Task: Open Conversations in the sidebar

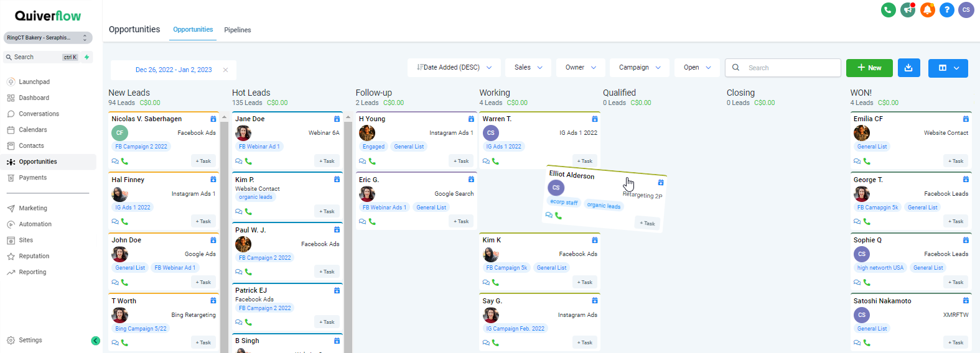Action: 39,114
